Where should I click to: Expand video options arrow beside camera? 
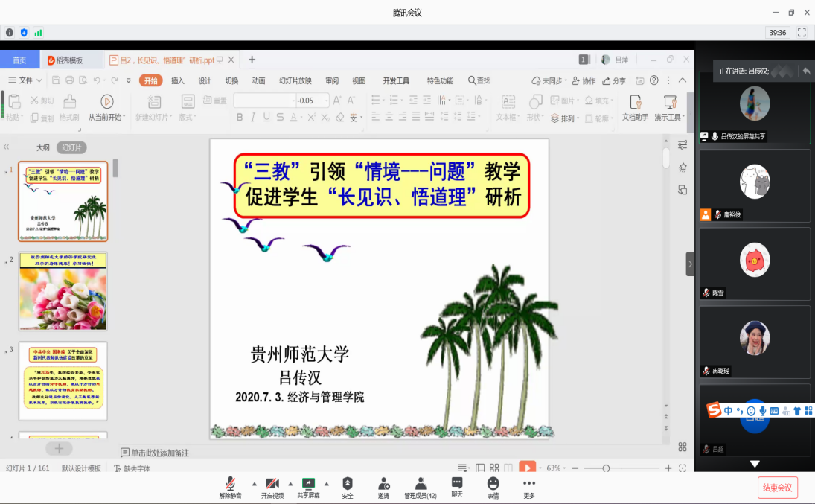[290, 483]
